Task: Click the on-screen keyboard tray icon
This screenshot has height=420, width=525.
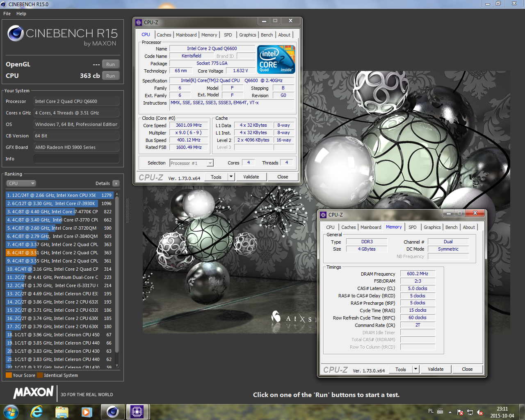Action: 440,411
